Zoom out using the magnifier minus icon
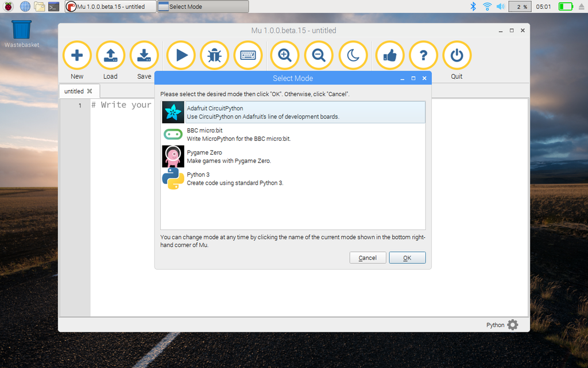This screenshot has width=588, height=368. [x=319, y=55]
